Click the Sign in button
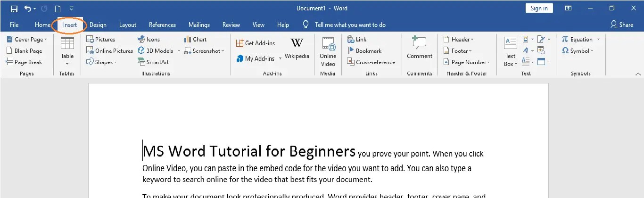The height and width of the screenshot is (198, 644). click(x=539, y=8)
